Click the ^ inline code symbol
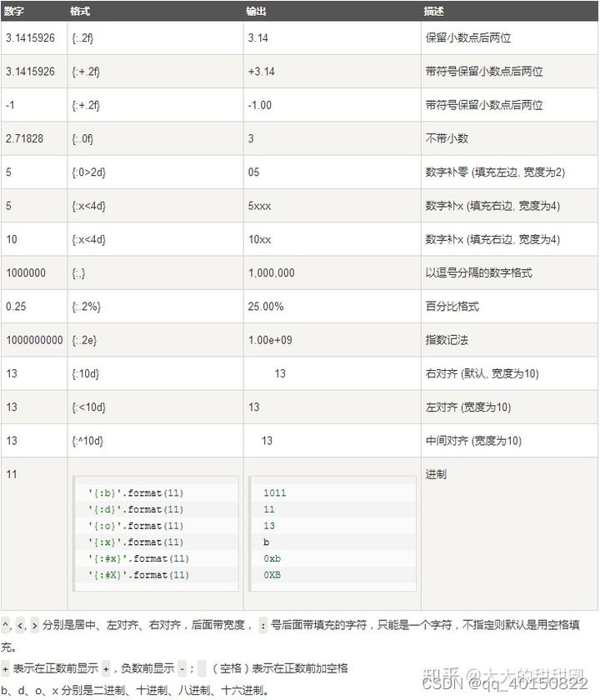The image size is (600, 700). [6, 624]
